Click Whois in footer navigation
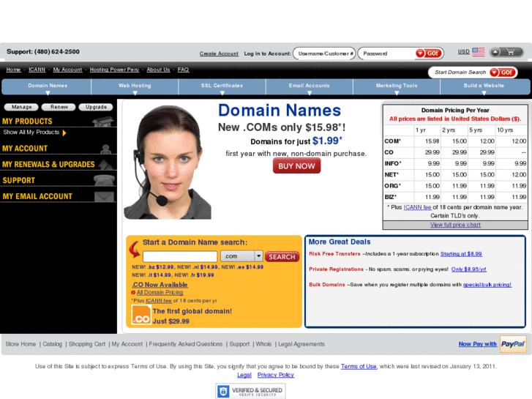532x399 pixels. coord(263,344)
